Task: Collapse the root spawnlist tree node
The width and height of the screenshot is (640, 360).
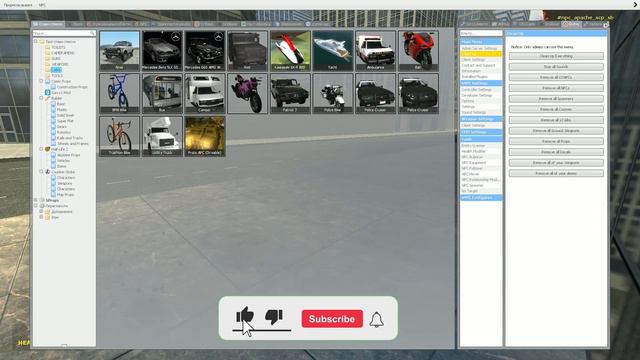Action: 36,42
